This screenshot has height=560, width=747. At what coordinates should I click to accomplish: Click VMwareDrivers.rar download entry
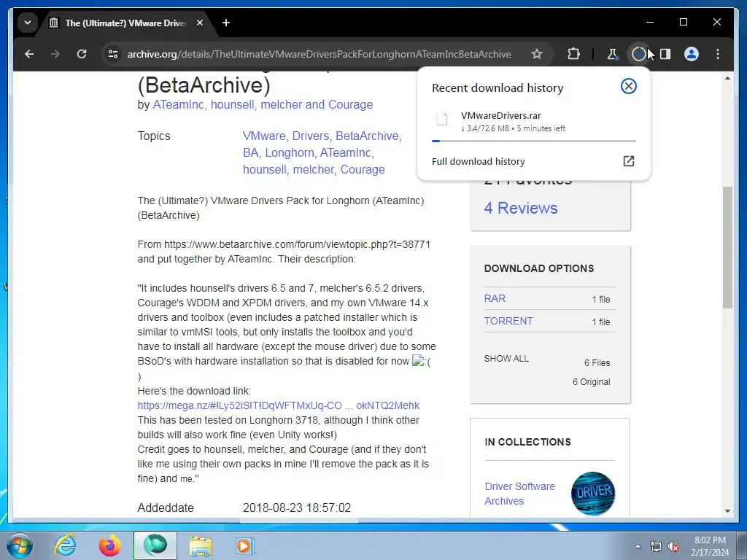(533, 122)
